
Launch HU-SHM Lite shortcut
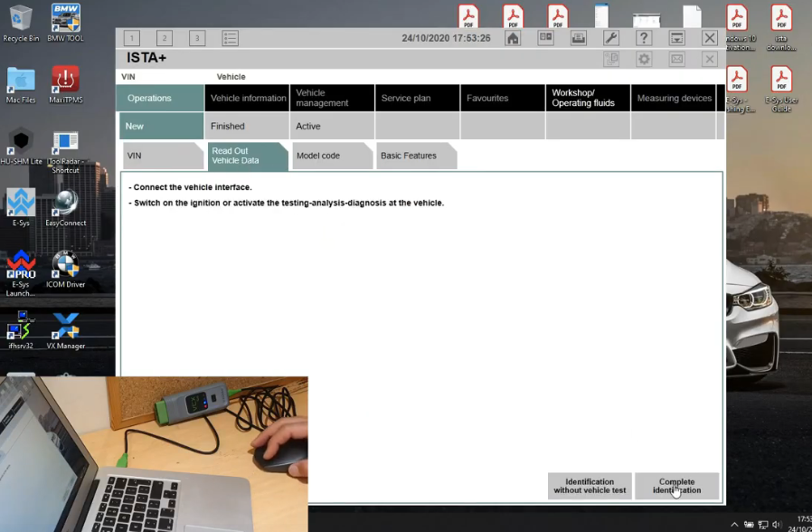click(21, 147)
